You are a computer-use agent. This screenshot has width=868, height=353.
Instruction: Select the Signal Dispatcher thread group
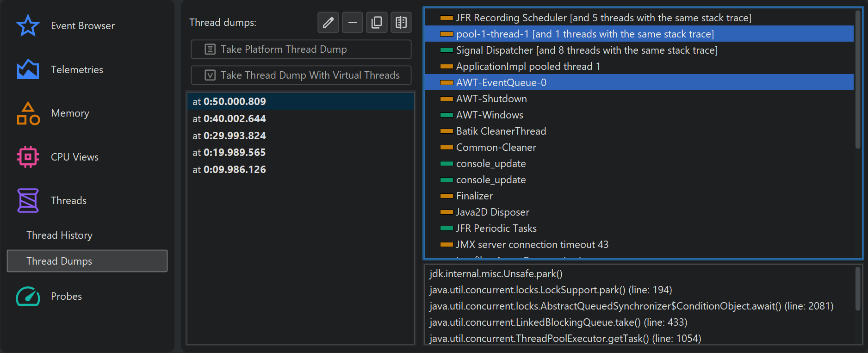586,50
